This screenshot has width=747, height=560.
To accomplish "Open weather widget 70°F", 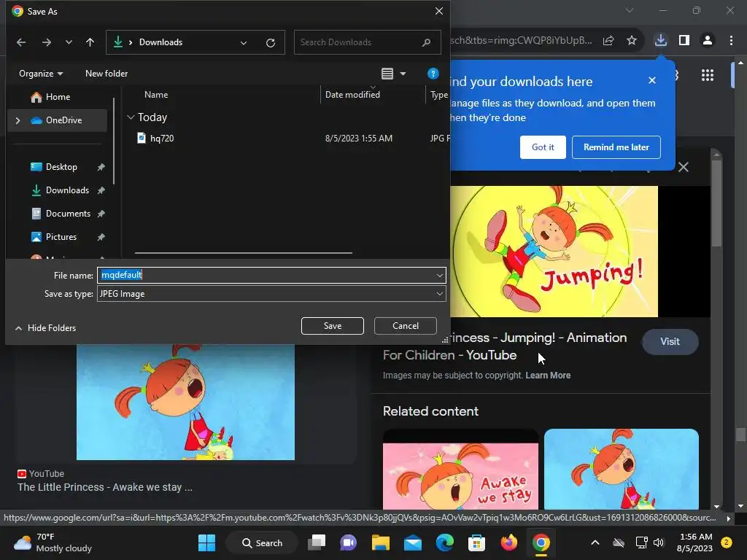I will [53, 542].
